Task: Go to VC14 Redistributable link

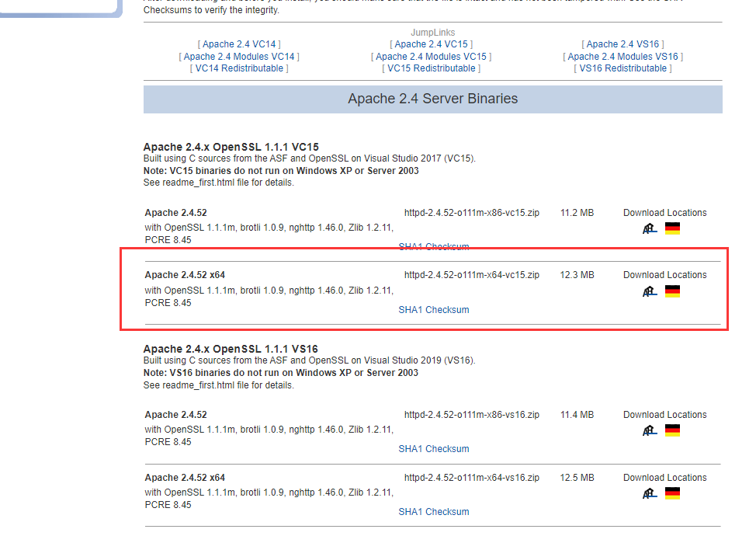Action: [x=239, y=68]
